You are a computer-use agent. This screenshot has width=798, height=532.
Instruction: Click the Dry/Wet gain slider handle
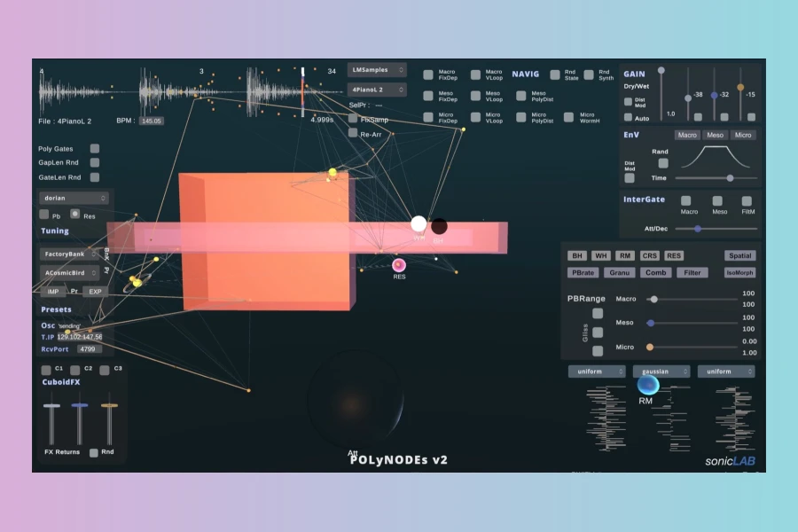pyautogui.click(x=661, y=71)
